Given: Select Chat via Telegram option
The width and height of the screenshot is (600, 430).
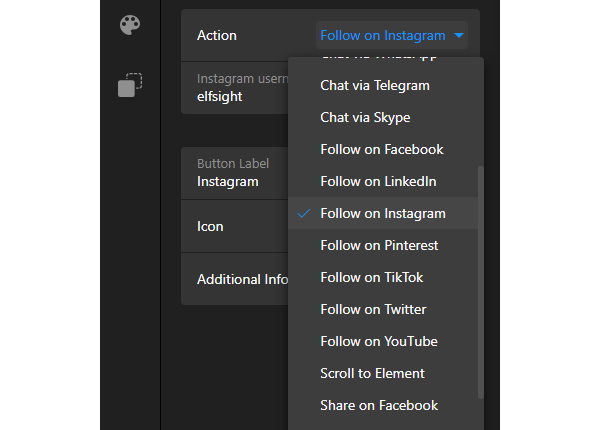Looking at the screenshot, I should (374, 85).
